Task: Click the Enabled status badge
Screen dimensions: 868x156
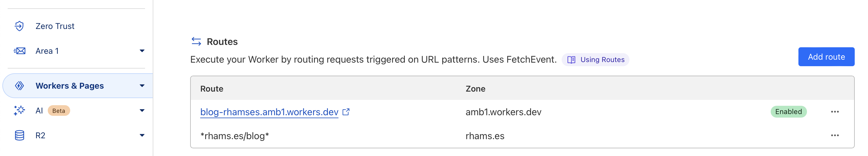Action: [x=788, y=112]
